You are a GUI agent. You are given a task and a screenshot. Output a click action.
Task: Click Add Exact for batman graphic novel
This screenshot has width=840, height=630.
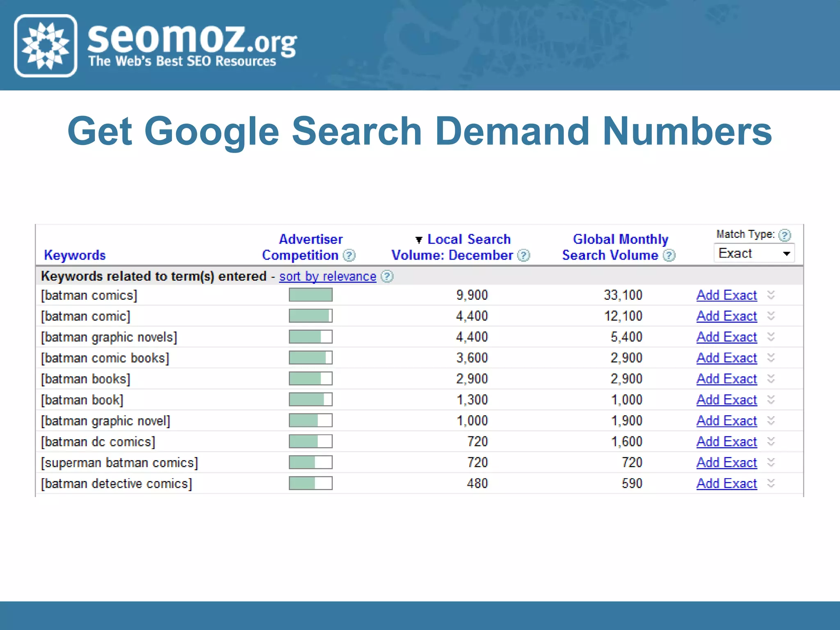coord(727,420)
